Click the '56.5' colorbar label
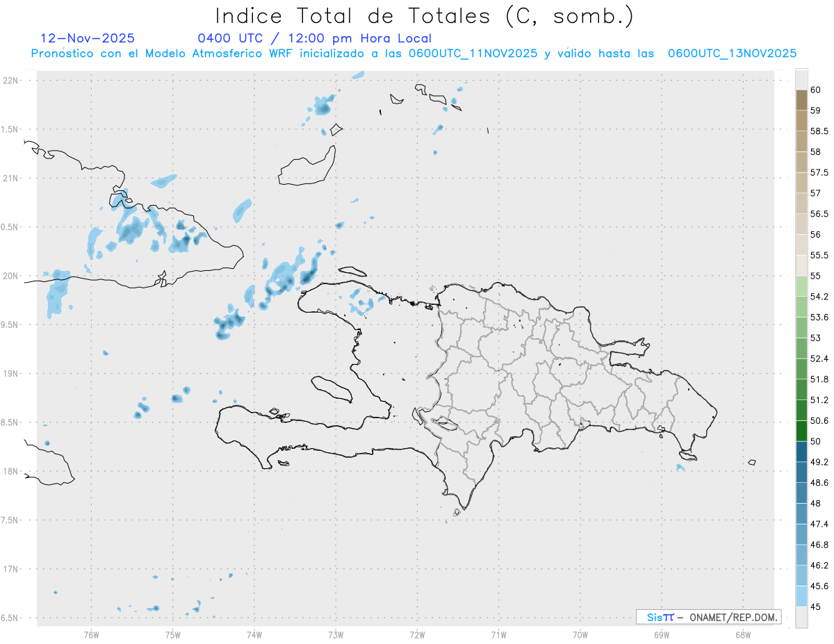This screenshot has width=834, height=644. tap(820, 214)
